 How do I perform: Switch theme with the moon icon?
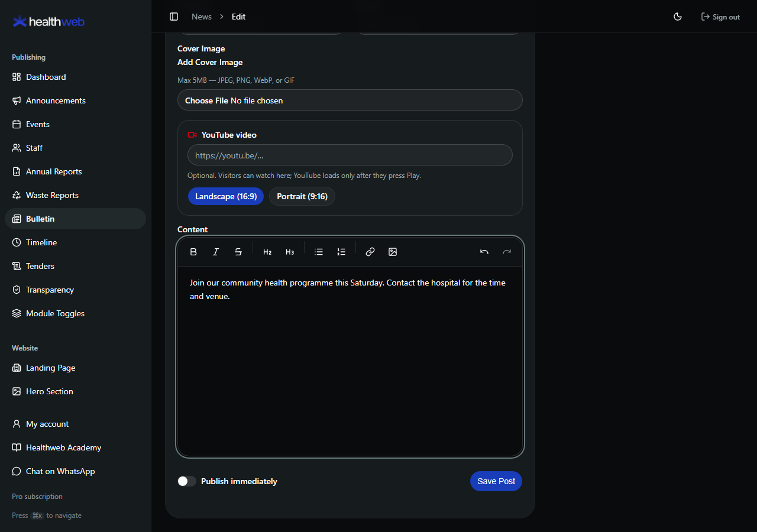[678, 17]
